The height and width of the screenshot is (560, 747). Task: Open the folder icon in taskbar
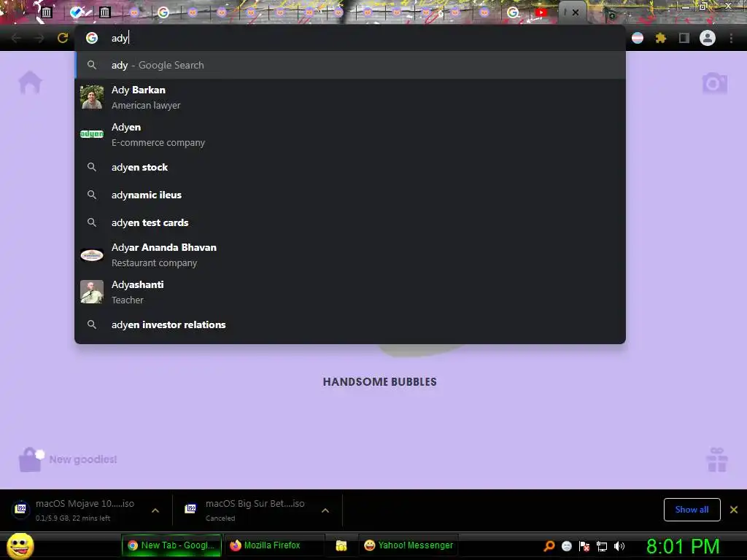[341, 545]
